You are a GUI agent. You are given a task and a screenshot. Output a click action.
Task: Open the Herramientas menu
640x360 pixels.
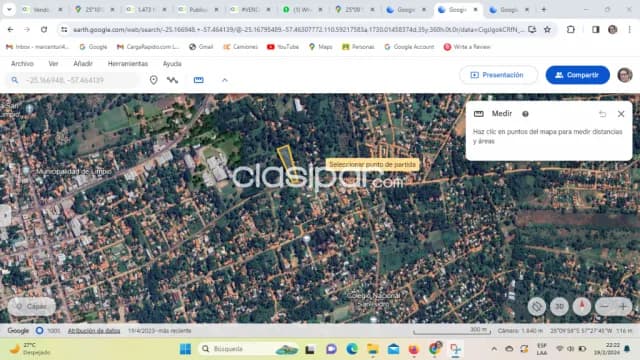click(x=128, y=64)
